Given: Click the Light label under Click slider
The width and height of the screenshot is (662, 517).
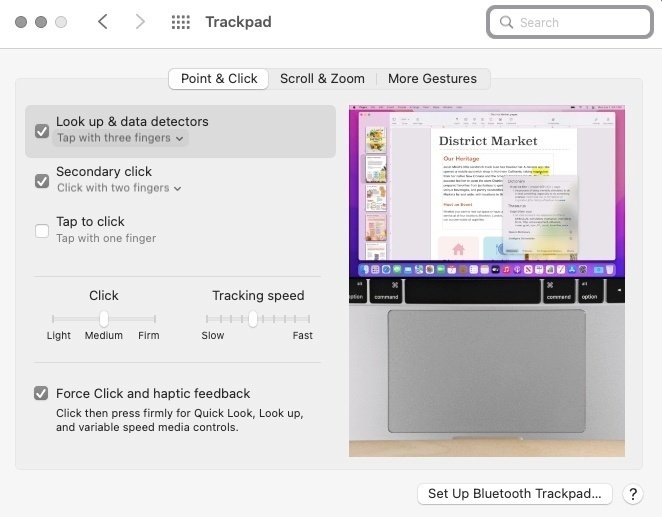Looking at the screenshot, I should point(59,336).
